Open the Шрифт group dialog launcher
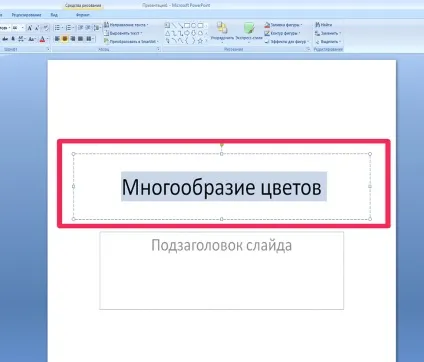Viewport: 424px width, 362px height. coord(48,49)
